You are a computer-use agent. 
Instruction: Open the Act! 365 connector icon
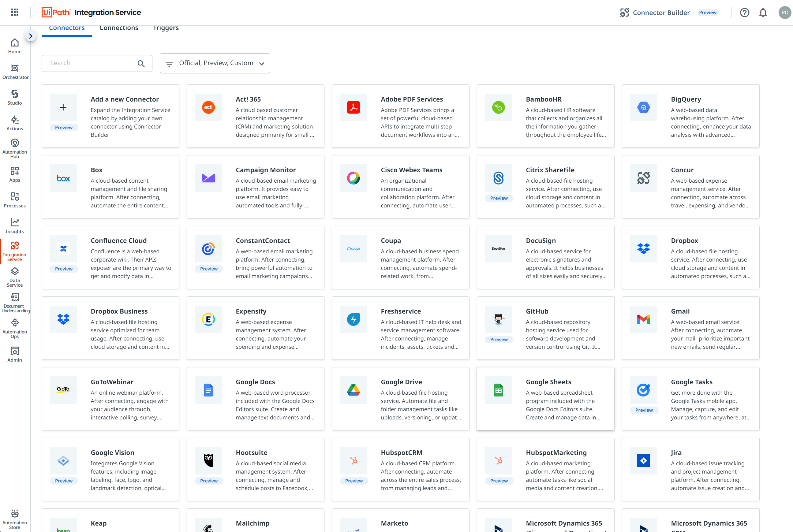(x=208, y=108)
